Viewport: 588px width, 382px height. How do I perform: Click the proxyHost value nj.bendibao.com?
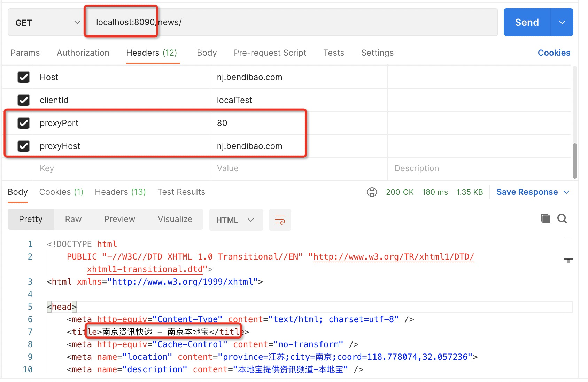coord(249,146)
